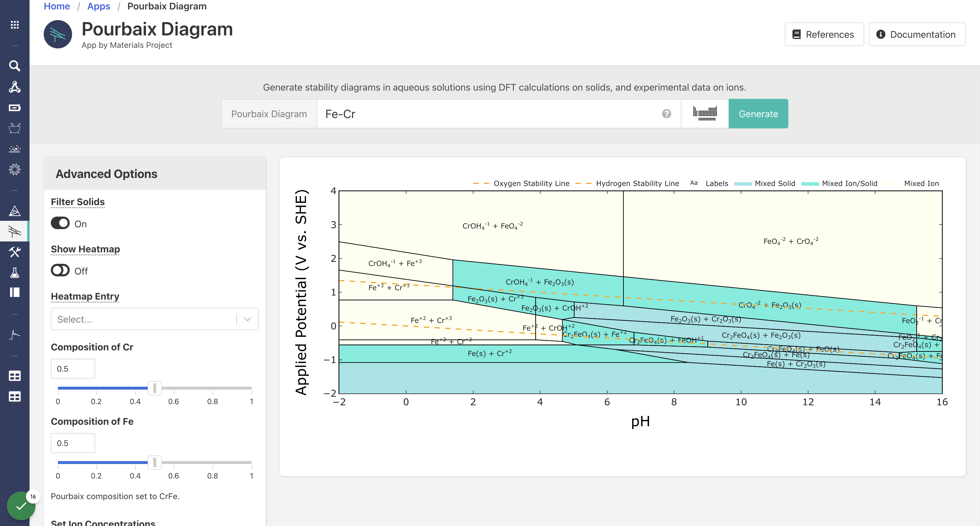
Task: Open the flask icon in sidebar
Action: 14,272
